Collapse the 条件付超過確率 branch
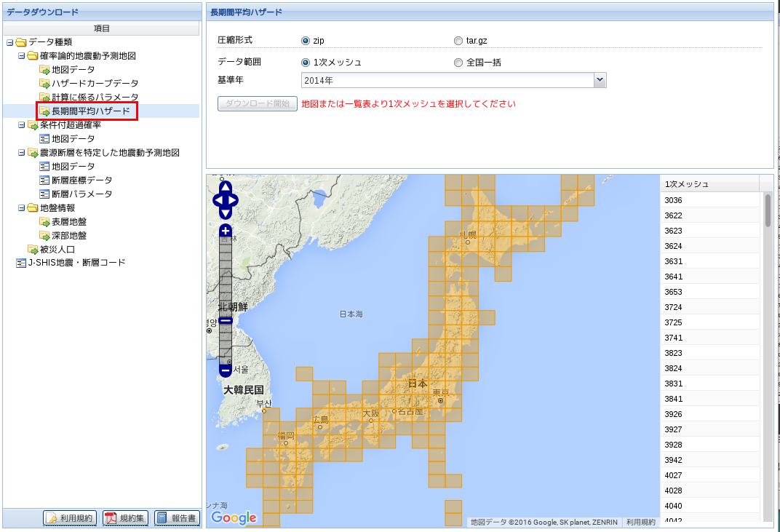The image size is (780, 532). coord(21,125)
